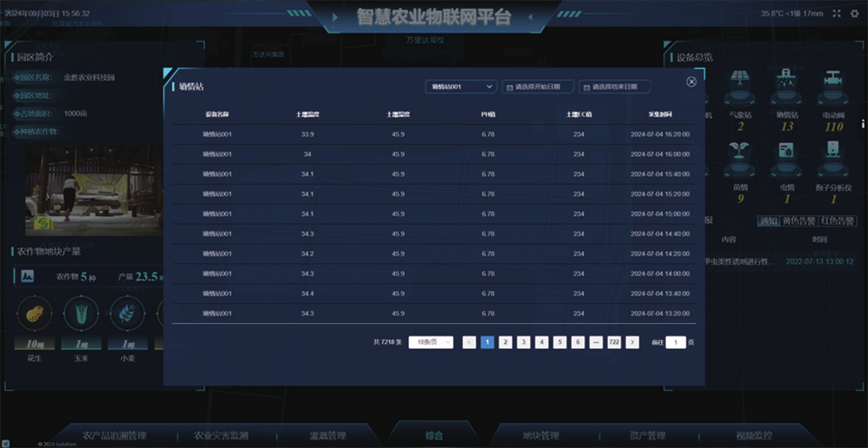Open the start date picker field

click(538, 87)
